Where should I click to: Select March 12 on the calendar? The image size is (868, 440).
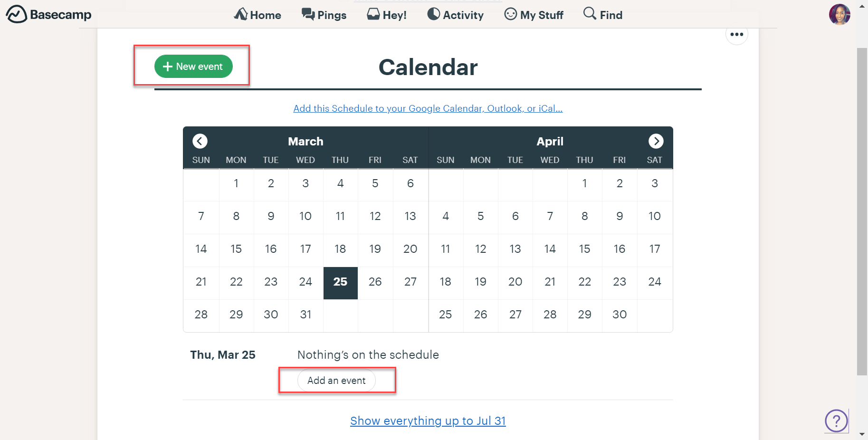pos(375,216)
